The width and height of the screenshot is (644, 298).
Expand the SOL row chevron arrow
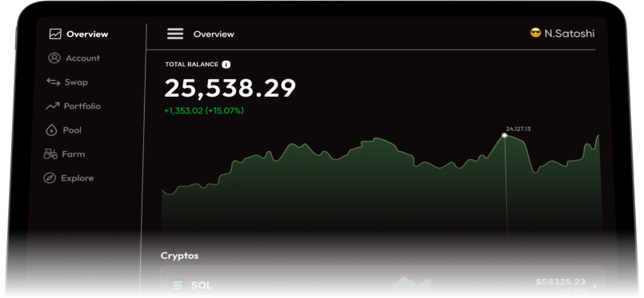[x=594, y=286]
